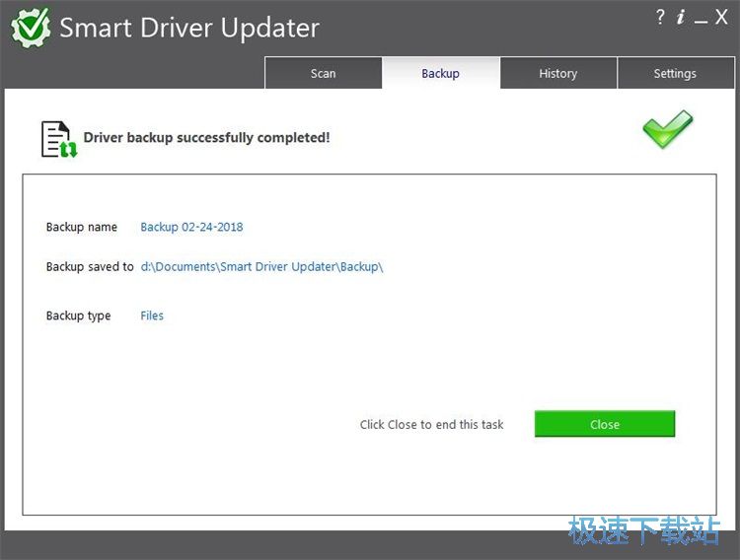Click the large green checkmark icon

668,129
